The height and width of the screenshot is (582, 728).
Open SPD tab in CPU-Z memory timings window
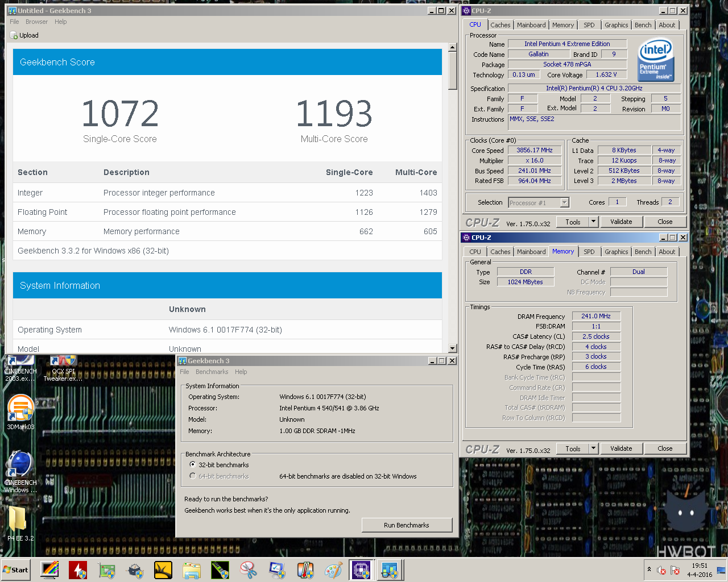pyautogui.click(x=589, y=252)
